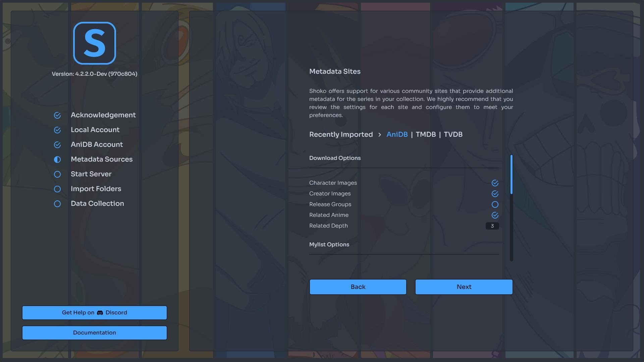
Task: Open the Metadata Sources step
Action: [102, 159]
